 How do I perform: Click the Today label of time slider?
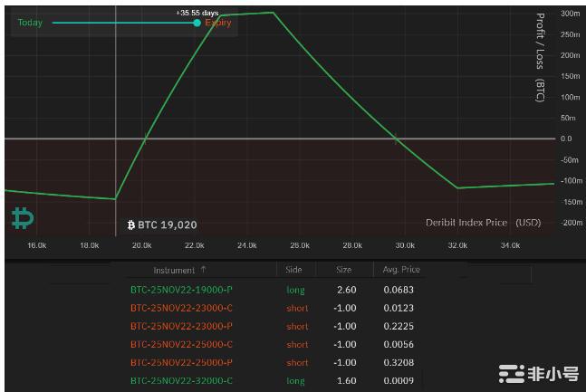coord(30,23)
